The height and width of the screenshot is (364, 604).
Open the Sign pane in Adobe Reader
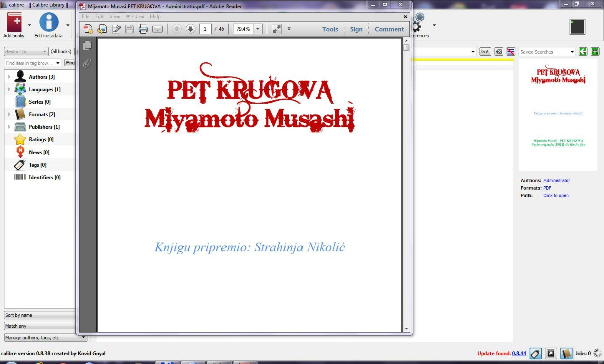click(x=356, y=29)
